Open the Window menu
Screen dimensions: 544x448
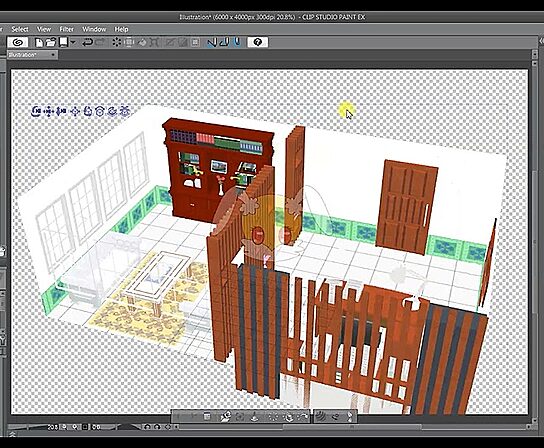pos(94,29)
